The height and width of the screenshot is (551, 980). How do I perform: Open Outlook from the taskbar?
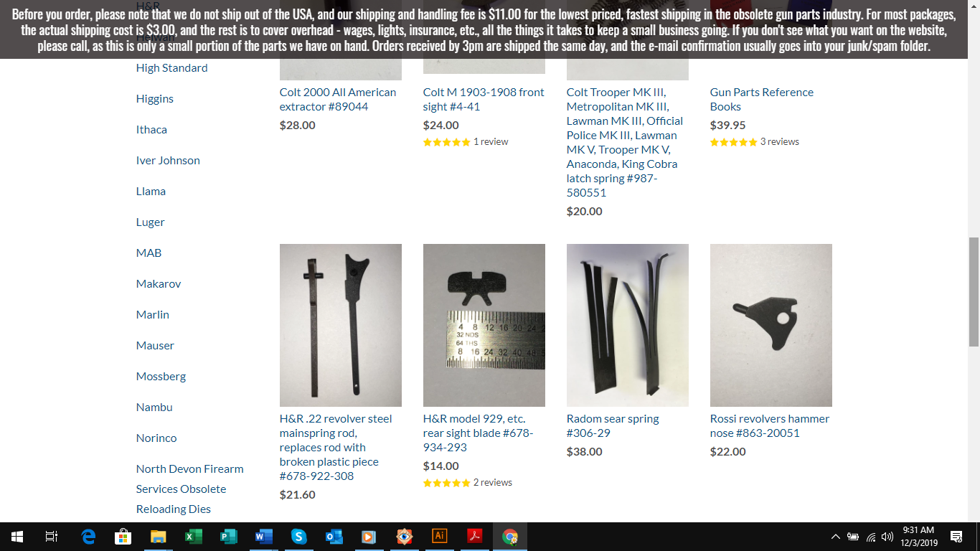pos(334,537)
